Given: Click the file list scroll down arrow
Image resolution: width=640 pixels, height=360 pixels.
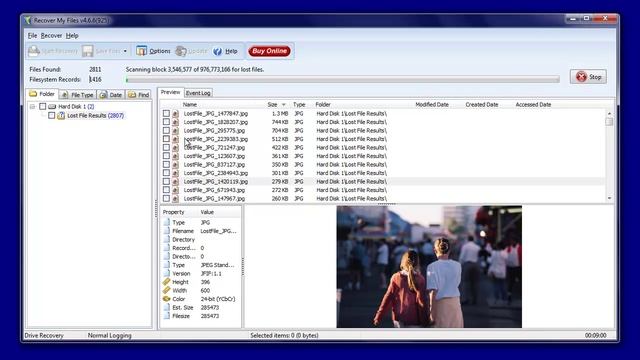Looking at the screenshot, I should (x=609, y=198).
